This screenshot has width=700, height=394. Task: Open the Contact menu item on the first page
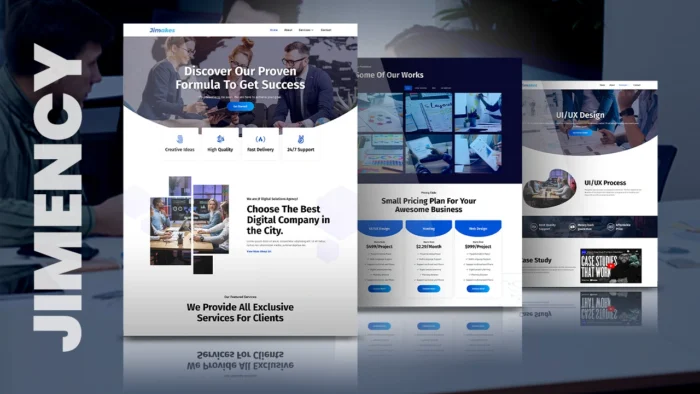[326, 30]
